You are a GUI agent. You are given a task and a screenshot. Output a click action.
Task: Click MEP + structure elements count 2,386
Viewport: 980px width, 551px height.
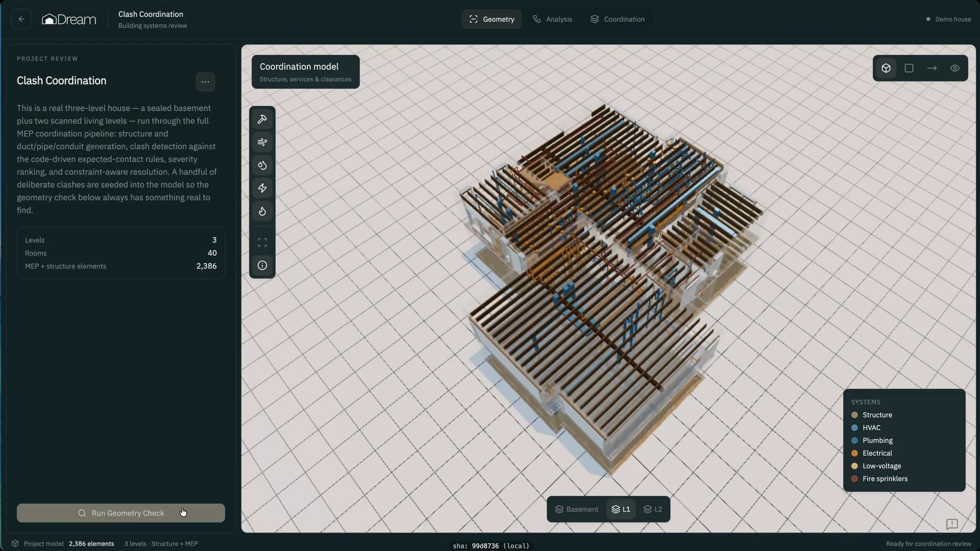click(206, 266)
